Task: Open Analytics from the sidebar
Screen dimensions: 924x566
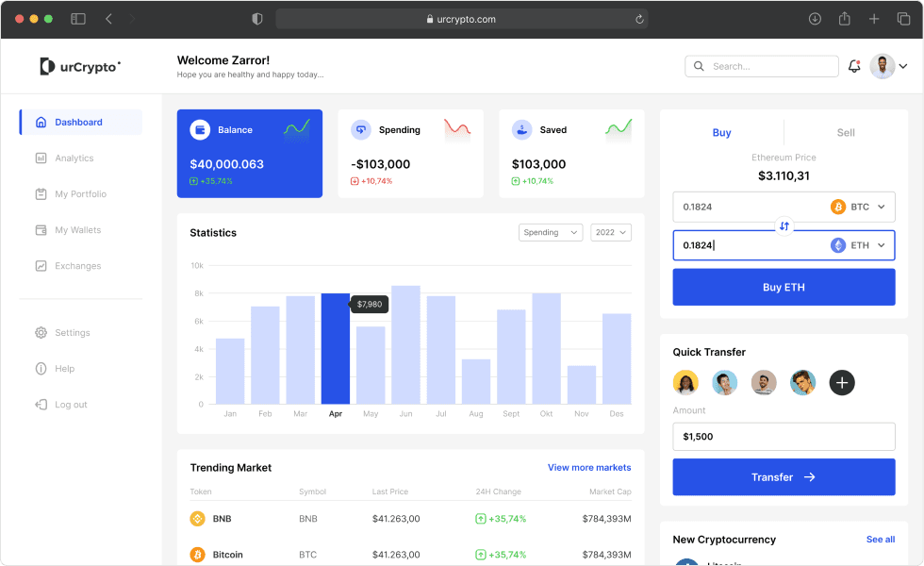Action: pyautogui.click(x=74, y=158)
